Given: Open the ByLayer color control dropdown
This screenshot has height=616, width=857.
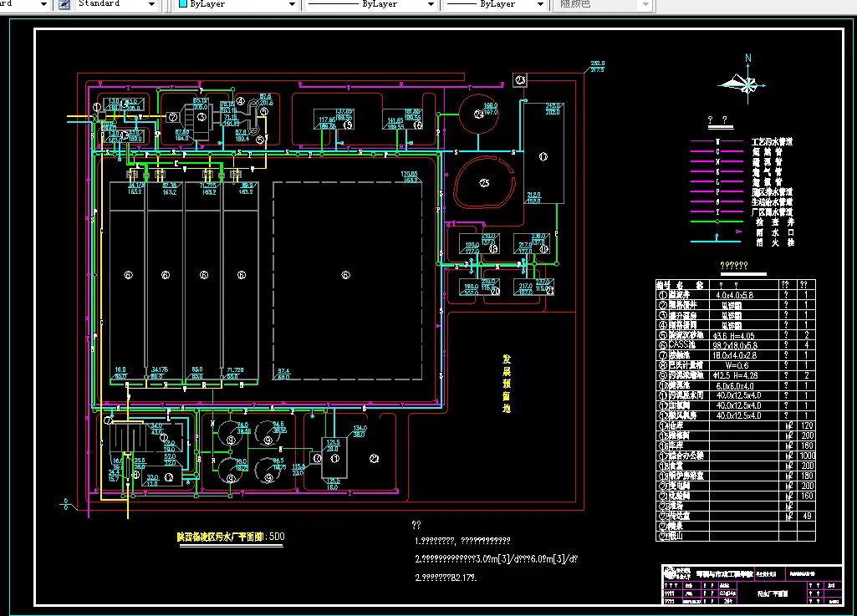Looking at the screenshot, I should (292, 4).
